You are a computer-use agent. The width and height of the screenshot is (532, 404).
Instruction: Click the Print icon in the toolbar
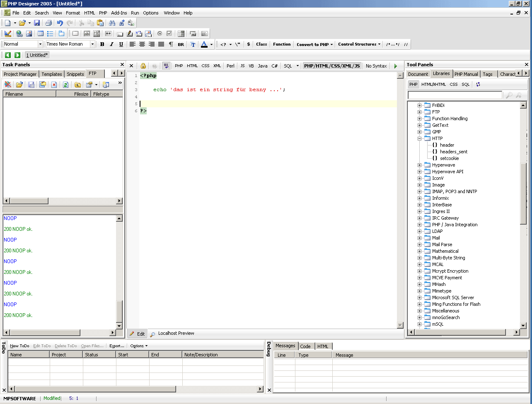click(48, 23)
